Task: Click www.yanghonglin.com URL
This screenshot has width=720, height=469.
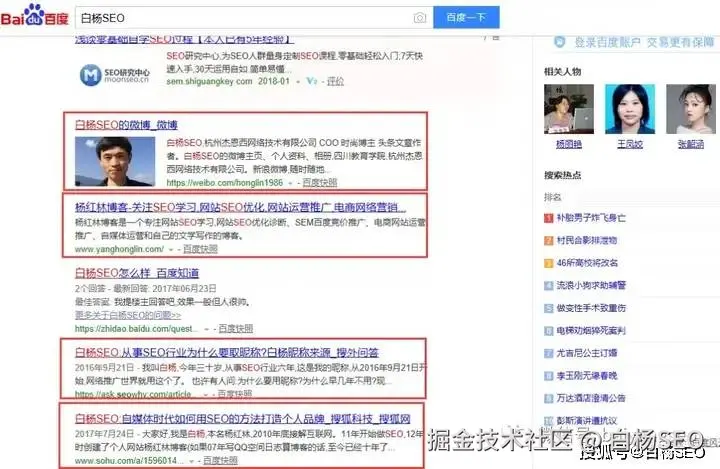Action: coord(119,249)
